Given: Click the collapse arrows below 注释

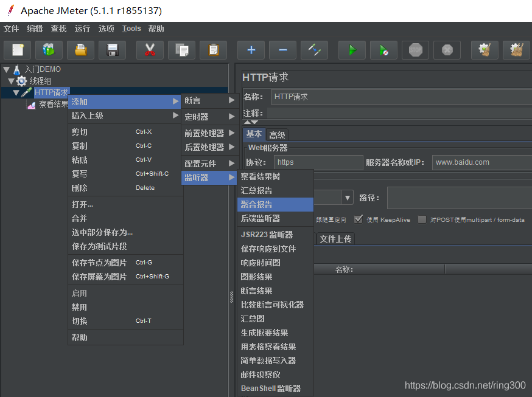Looking at the screenshot, I should (251, 122).
